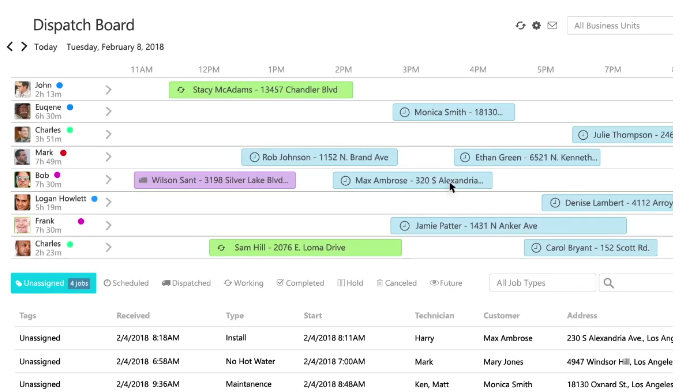
Task: Click Mark's avatar photo
Action: [x=22, y=157]
